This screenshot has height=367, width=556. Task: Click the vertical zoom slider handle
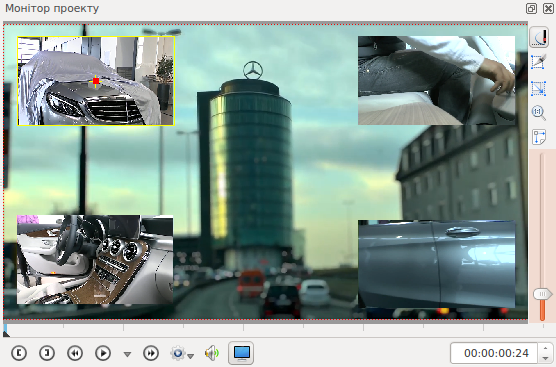(x=543, y=294)
